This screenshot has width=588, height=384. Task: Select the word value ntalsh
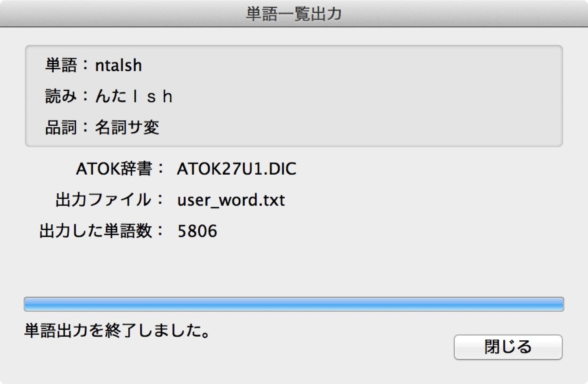click(118, 65)
